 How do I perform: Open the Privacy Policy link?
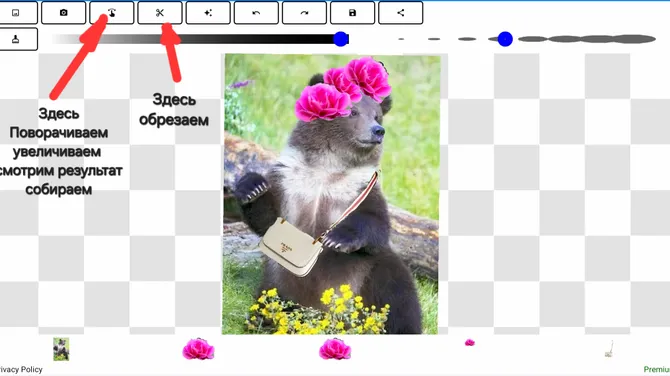pos(21,369)
